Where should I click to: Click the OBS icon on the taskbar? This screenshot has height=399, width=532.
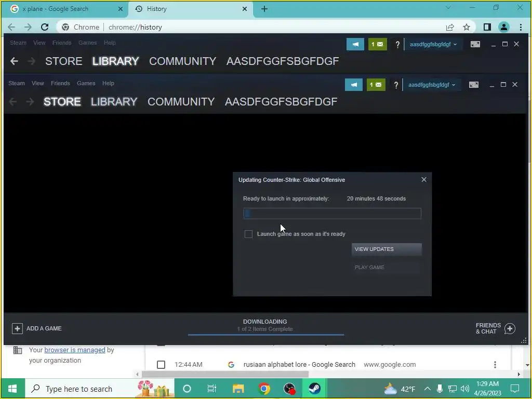(x=289, y=388)
